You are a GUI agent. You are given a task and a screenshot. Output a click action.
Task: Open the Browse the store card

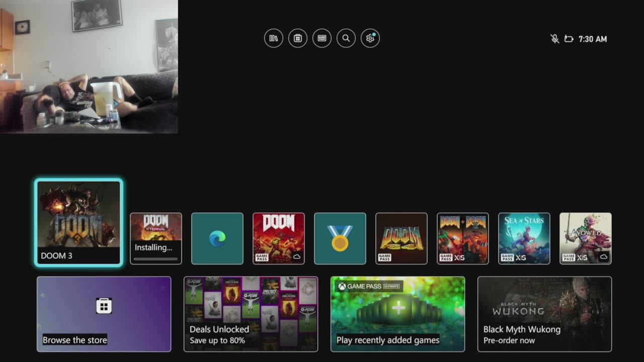point(104,314)
